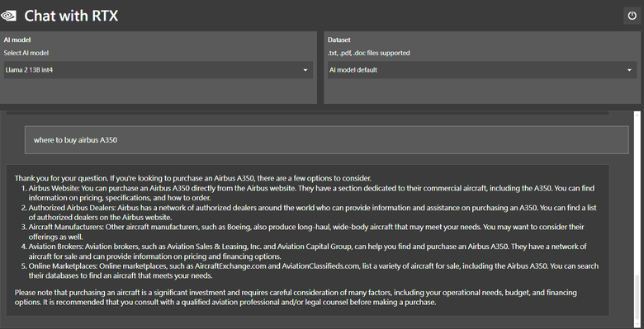644x329 pixels.
Task: Open the AI model default dataset dropdown
Action: (x=482, y=70)
